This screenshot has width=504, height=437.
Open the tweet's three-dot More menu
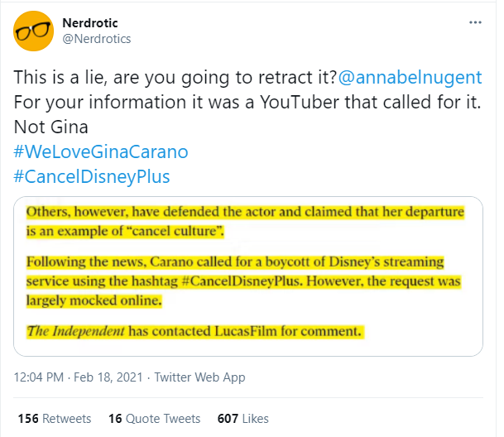click(x=474, y=23)
